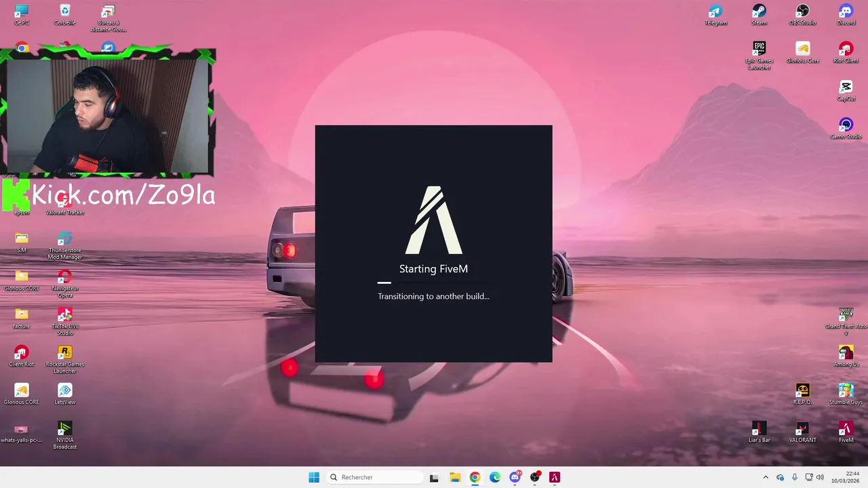The image size is (868, 488).
Task: Open File Explorer from the taskbar
Action: 455,477
